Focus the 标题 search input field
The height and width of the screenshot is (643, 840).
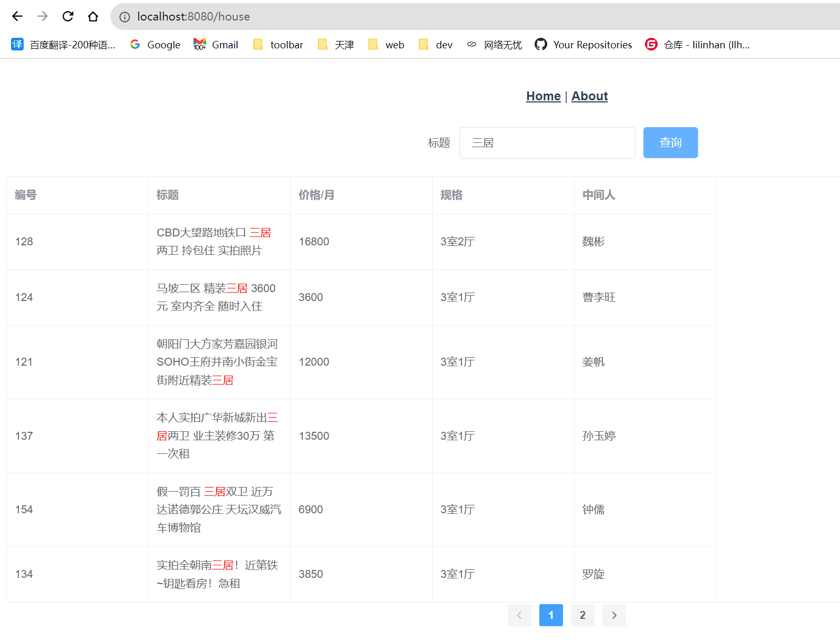(x=547, y=142)
